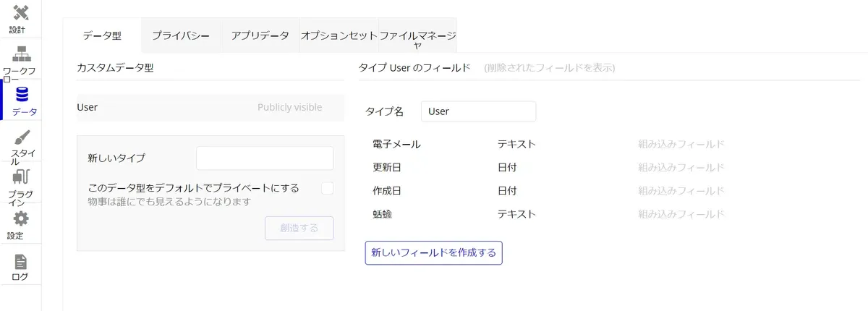Select the User custom data type row

coord(210,107)
